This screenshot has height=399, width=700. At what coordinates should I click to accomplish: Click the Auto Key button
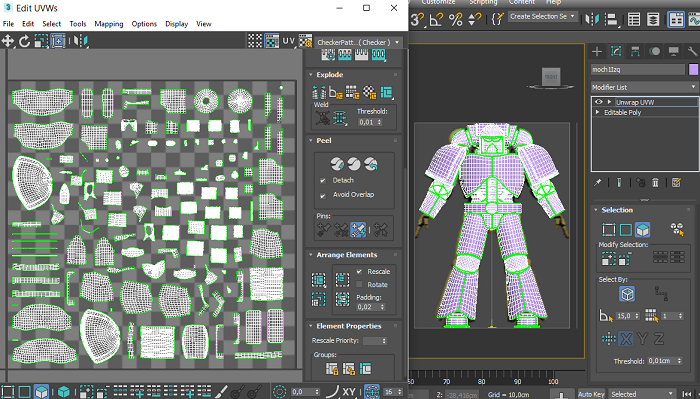click(591, 394)
